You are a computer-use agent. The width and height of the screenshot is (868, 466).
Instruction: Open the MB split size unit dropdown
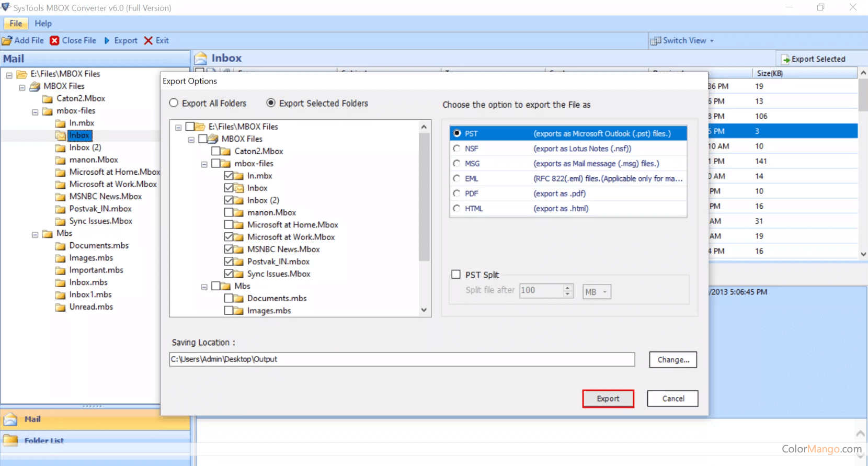point(597,292)
